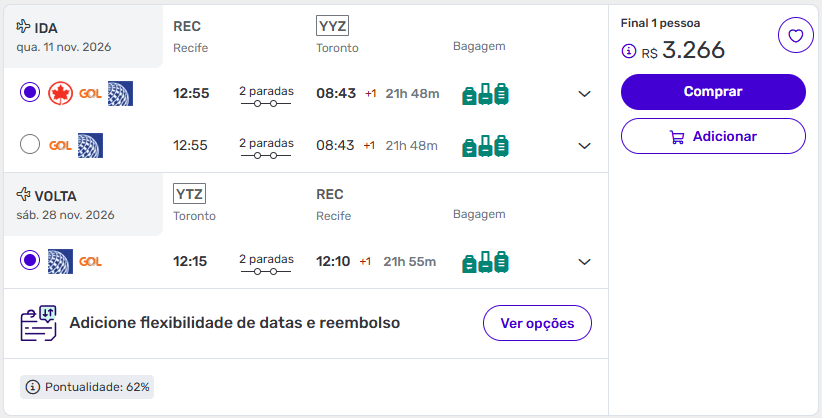Click the YTZ airport code box
This screenshot has width=822, height=418.
point(189,194)
